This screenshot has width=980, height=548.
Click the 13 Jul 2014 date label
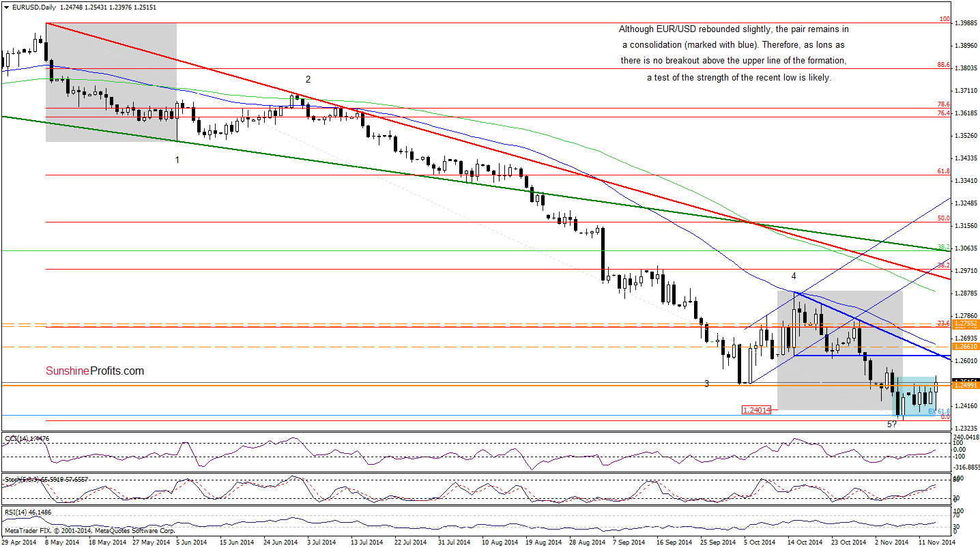(x=366, y=542)
